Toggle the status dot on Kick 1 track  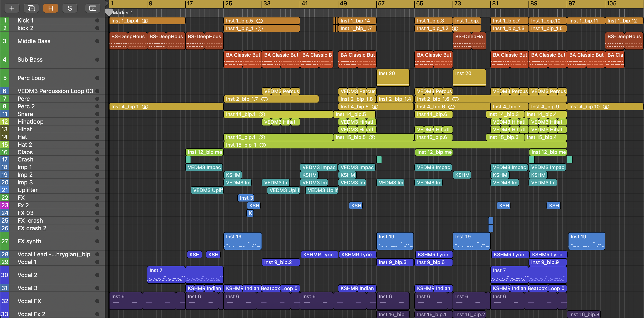97,20
